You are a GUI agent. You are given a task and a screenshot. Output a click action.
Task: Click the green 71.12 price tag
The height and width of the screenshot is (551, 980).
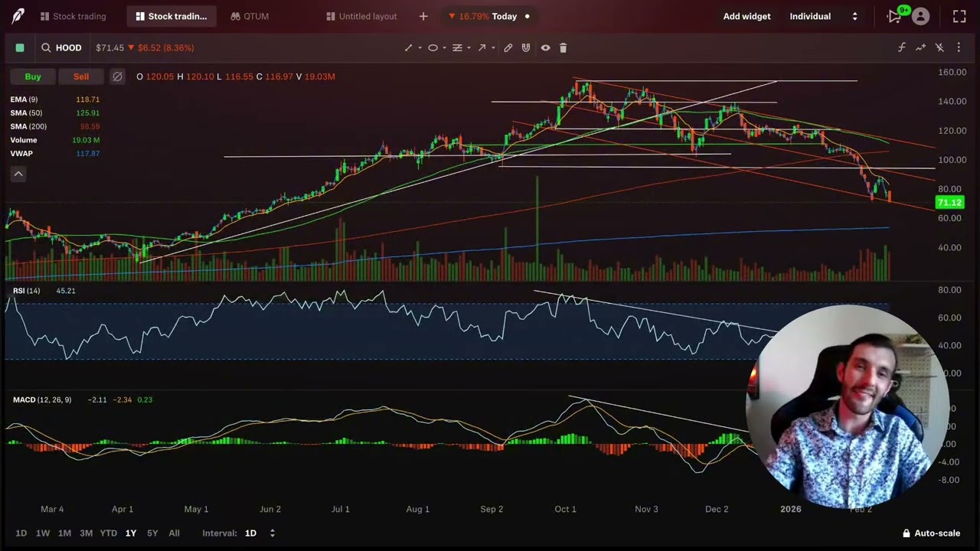click(949, 203)
